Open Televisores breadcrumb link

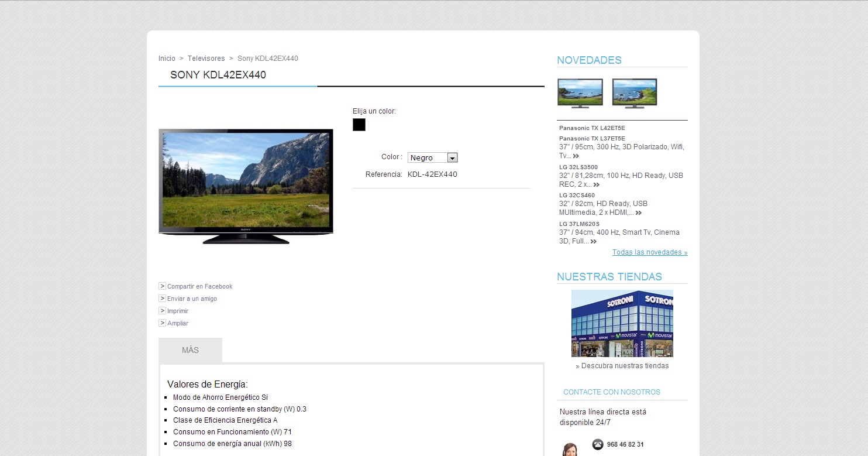(x=206, y=59)
